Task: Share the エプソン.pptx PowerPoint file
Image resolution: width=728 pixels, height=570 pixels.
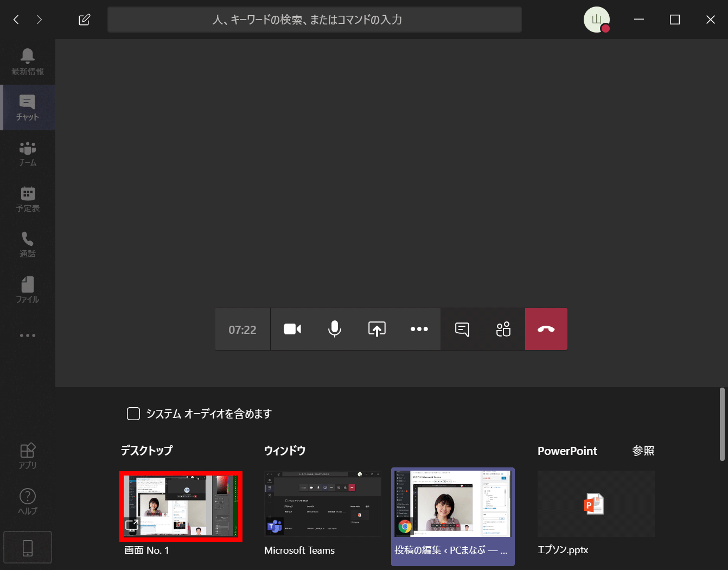Action: point(596,504)
